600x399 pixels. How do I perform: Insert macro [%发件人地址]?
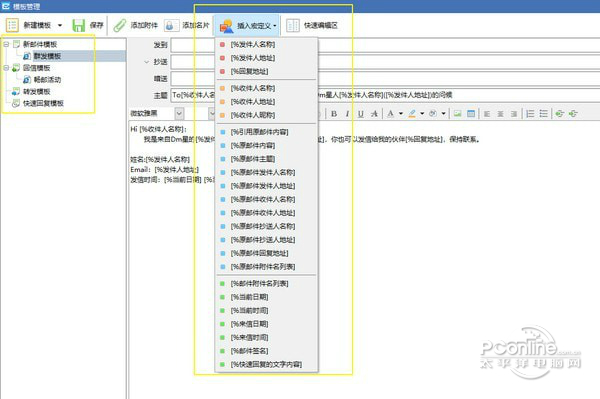point(266,58)
